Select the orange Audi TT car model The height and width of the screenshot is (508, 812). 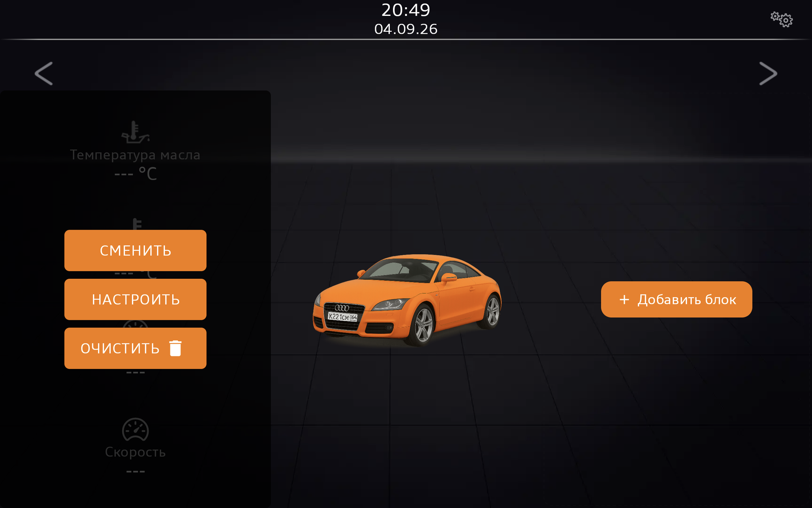click(407, 300)
